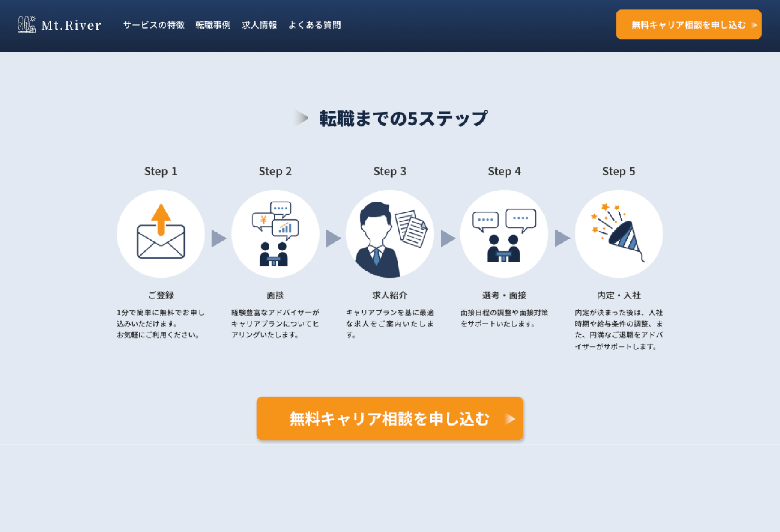The image size is (780, 532).
Task: Click the arrow between Step 2 and Step 3
Action: coord(333,238)
